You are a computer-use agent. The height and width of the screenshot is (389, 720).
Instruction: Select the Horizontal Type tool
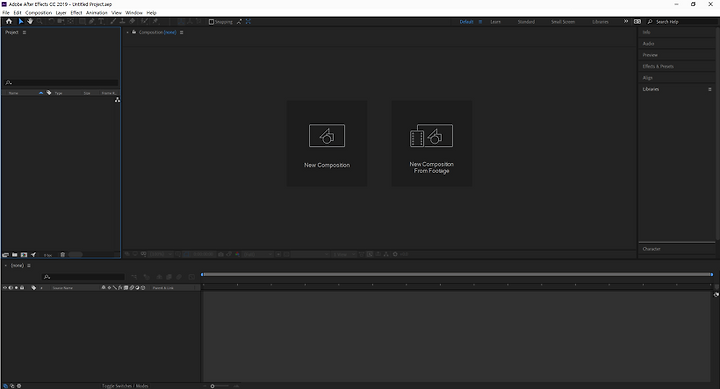(101, 22)
